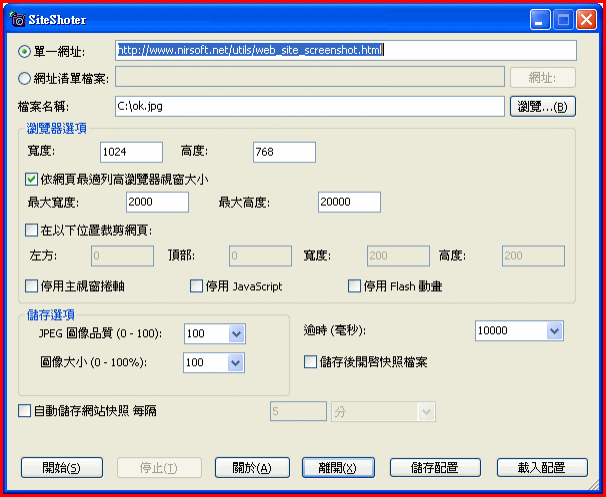Click the 儲存配置 save config button

(x=433, y=468)
